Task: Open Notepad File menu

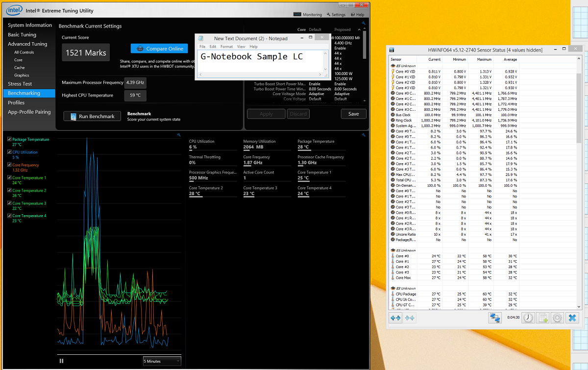Action: click(202, 47)
